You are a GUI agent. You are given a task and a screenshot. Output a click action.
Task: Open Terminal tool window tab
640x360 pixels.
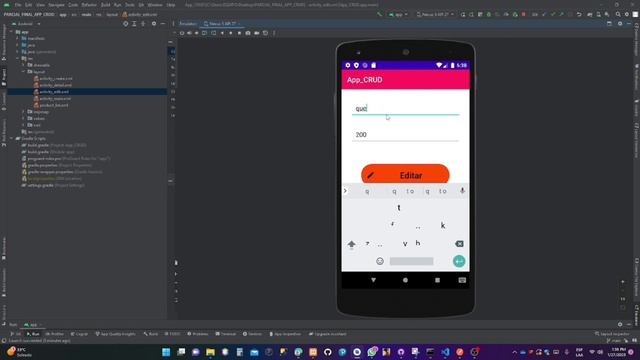coord(226,334)
